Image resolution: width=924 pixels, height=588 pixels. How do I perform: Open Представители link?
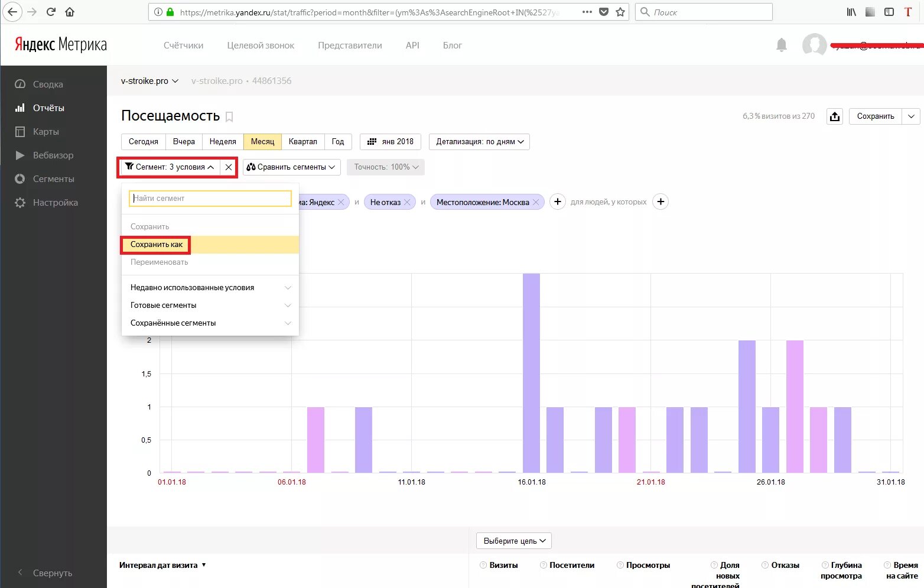click(x=350, y=46)
